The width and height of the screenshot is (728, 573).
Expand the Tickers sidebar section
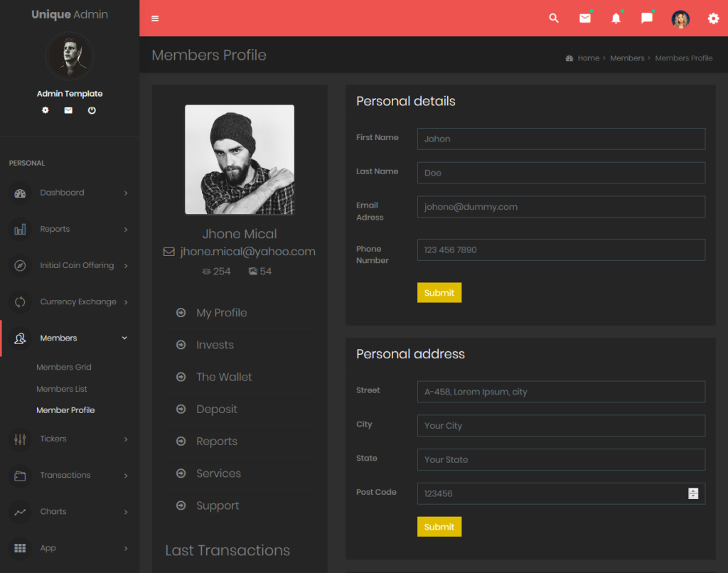click(x=53, y=439)
